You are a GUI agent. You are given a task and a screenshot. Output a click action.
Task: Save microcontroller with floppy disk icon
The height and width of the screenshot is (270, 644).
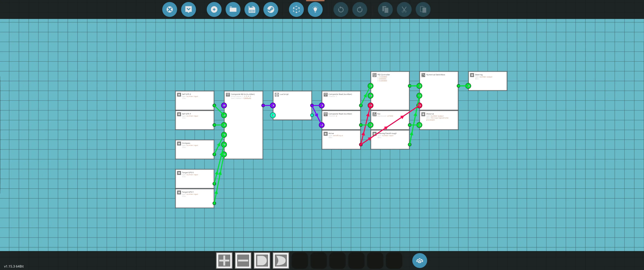point(252,10)
